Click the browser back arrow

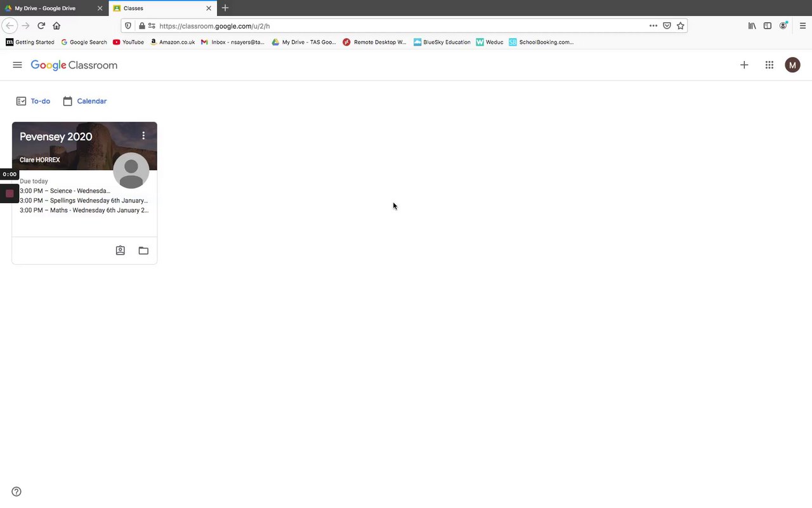pos(10,26)
